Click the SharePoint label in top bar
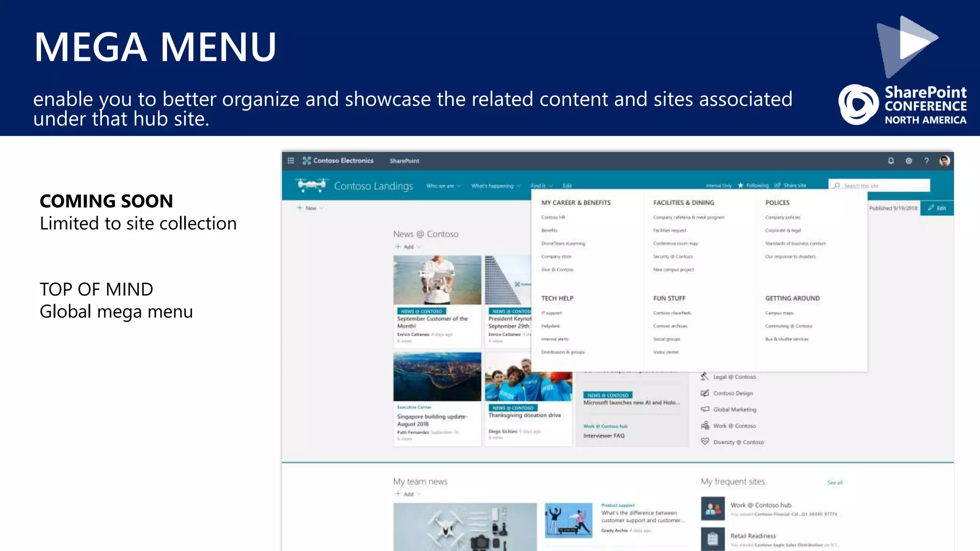The width and height of the screenshot is (980, 551). [x=404, y=161]
